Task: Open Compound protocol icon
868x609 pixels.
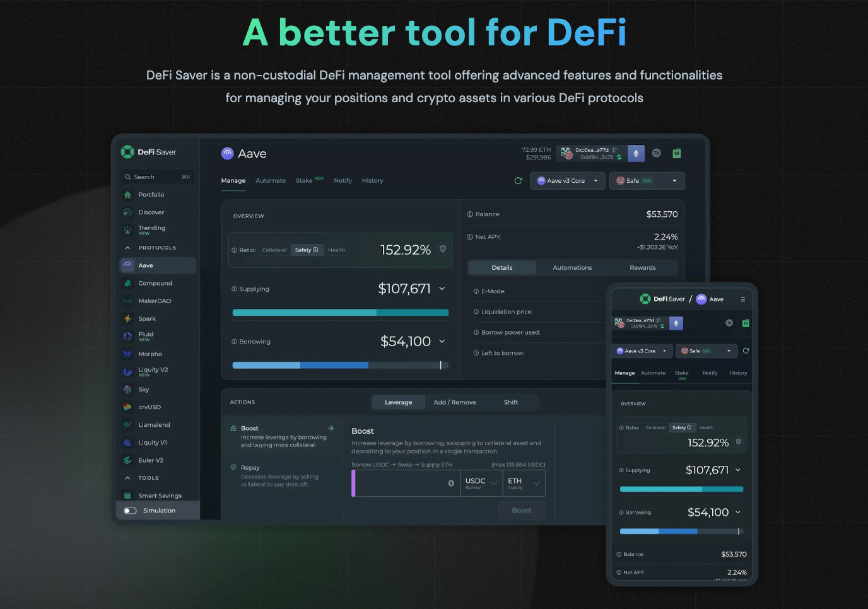Action: [128, 283]
